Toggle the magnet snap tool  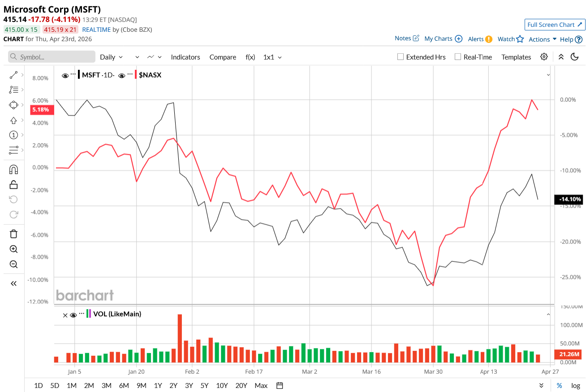(x=13, y=170)
